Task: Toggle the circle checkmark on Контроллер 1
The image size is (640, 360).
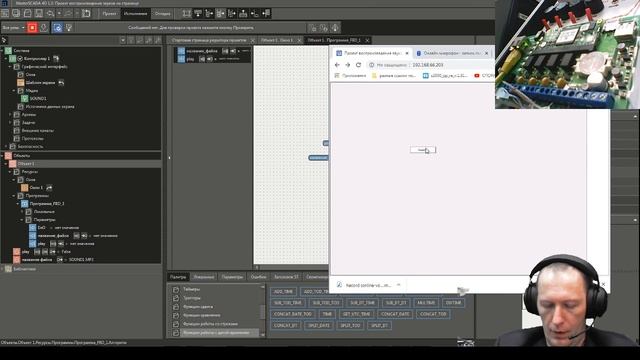Action: click(x=20, y=59)
